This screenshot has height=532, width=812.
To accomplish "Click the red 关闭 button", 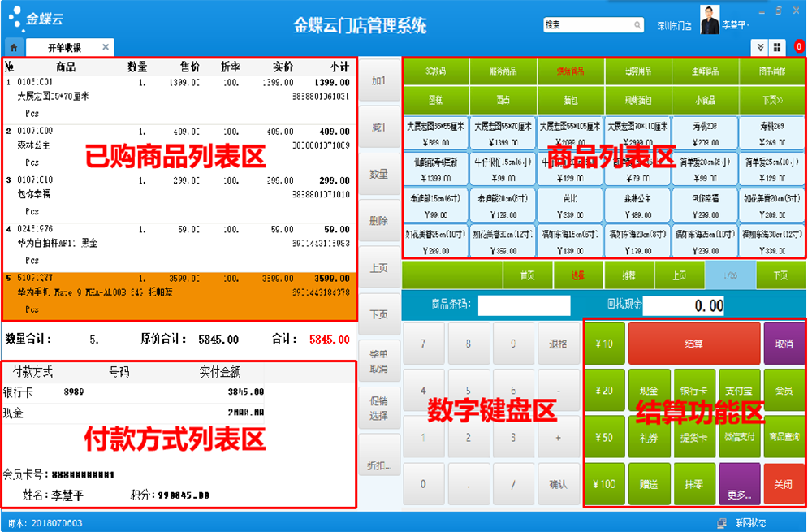I will [x=784, y=484].
